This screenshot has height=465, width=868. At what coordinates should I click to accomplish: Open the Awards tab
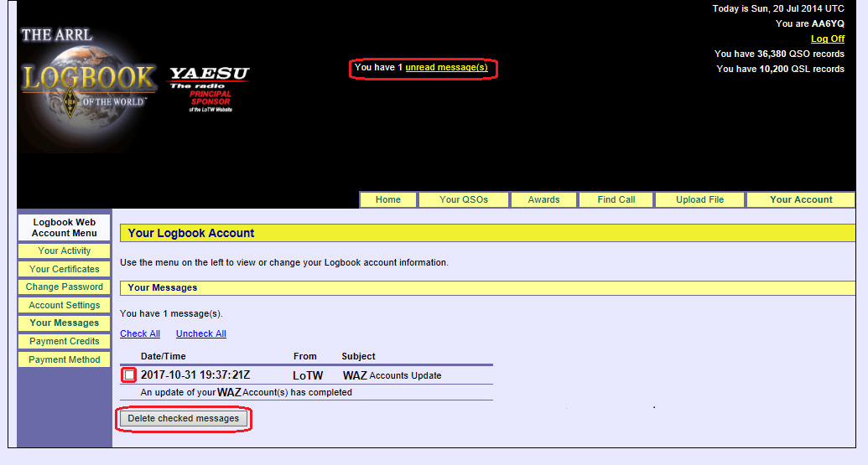543,199
